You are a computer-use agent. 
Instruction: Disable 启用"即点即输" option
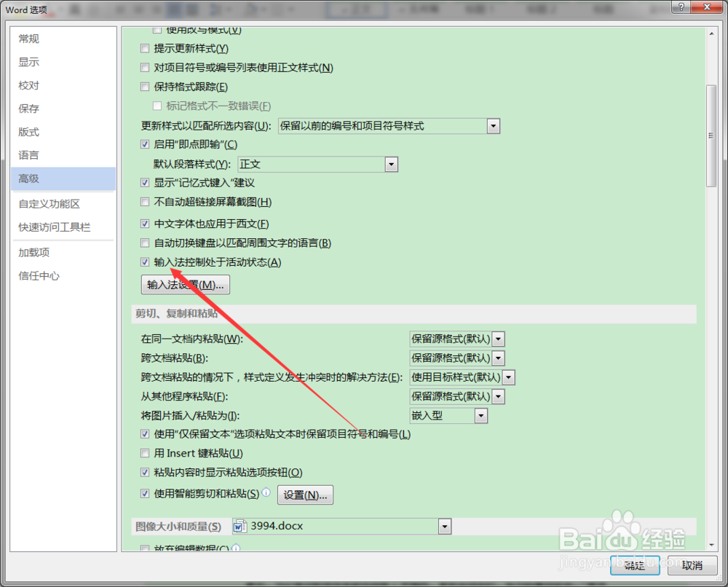(144, 144)
